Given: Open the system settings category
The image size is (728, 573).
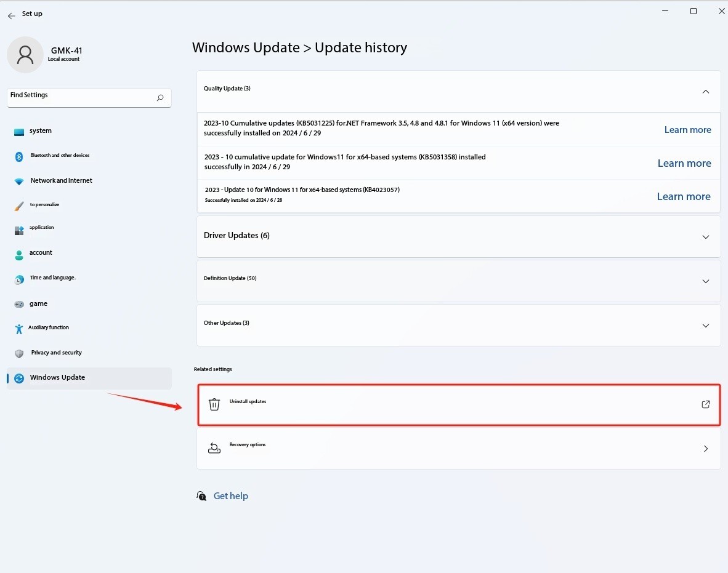Looking at the screenshot, I should 41,131.
